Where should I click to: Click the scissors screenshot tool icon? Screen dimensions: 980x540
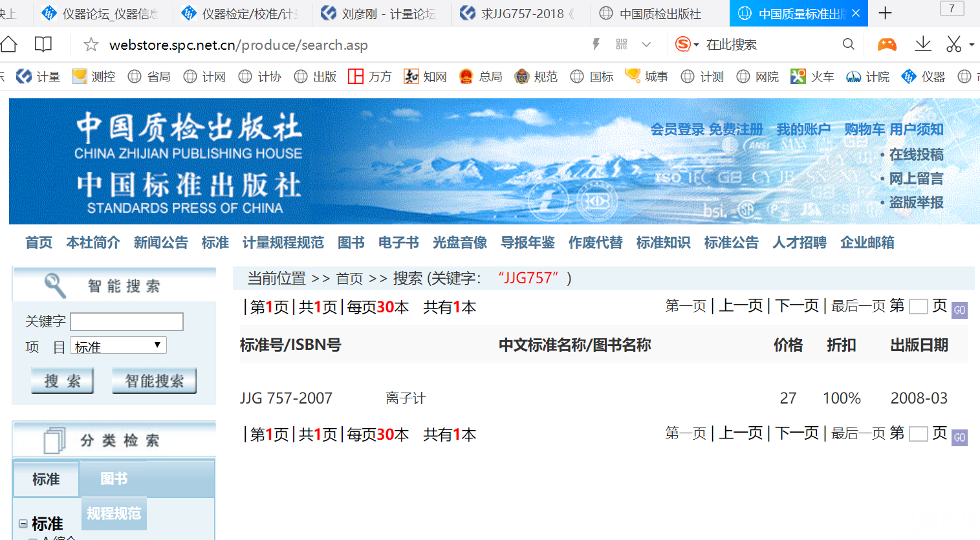click(953, 44)
